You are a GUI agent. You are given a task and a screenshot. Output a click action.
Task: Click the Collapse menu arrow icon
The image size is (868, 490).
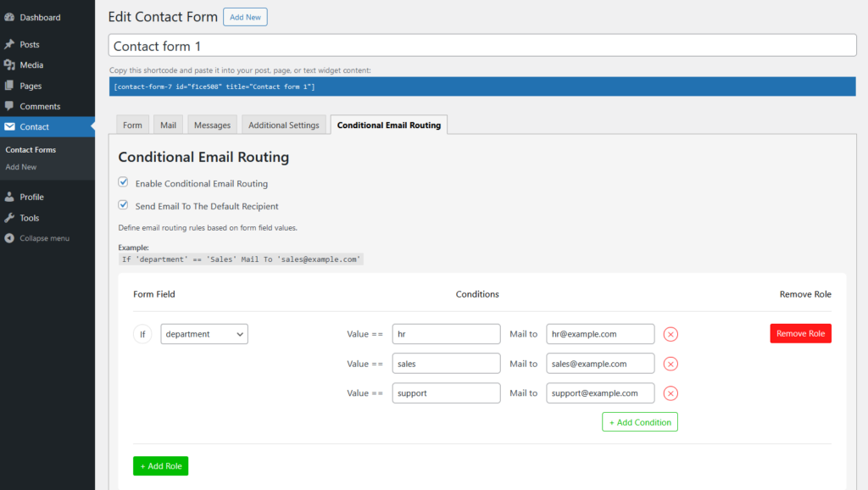point(9,238)
